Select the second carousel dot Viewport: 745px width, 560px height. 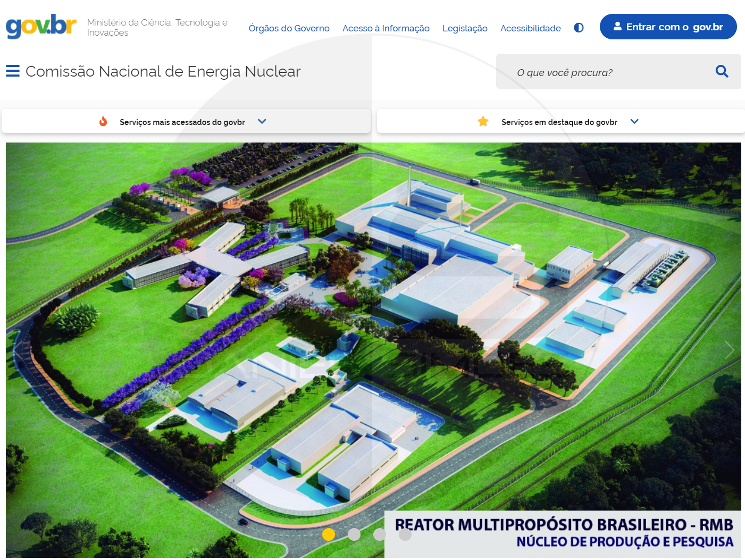tap(354, 534)
